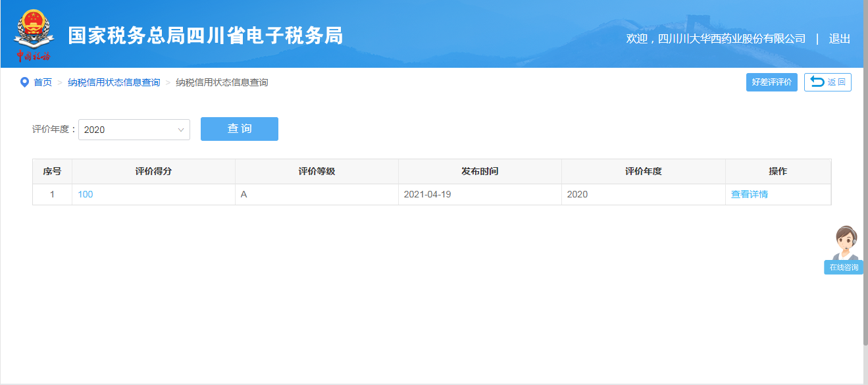Screen dimensions: 868x385
Task: Go to 首页 in the breadcrumb
Action: (43, 82)
